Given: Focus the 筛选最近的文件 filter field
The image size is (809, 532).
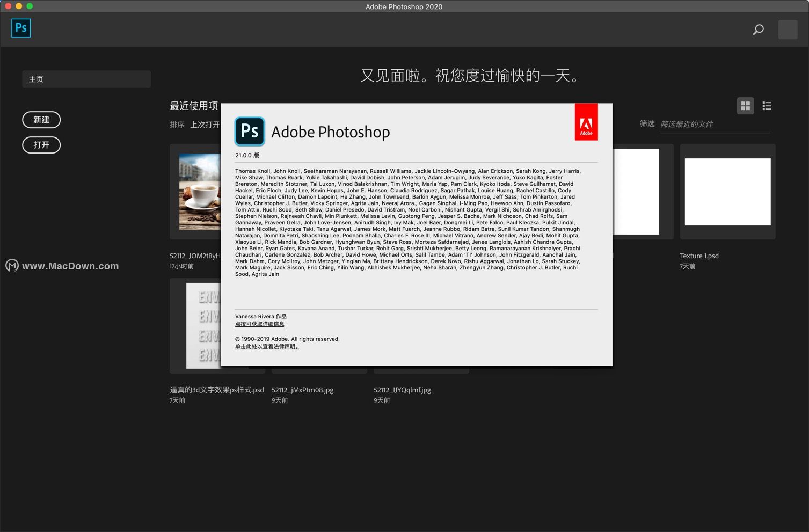Looking at the screenshot, I should point(715,124).
